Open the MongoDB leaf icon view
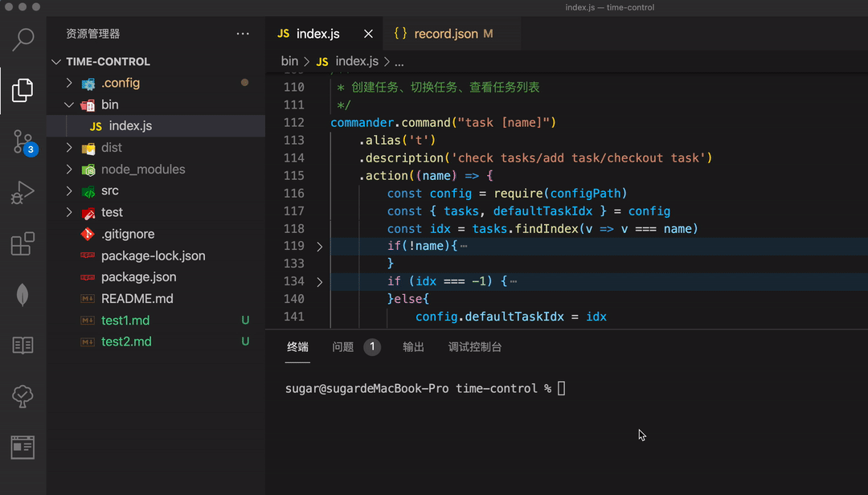The width and height of the screenshot is (868, 495). coord(23,294)
